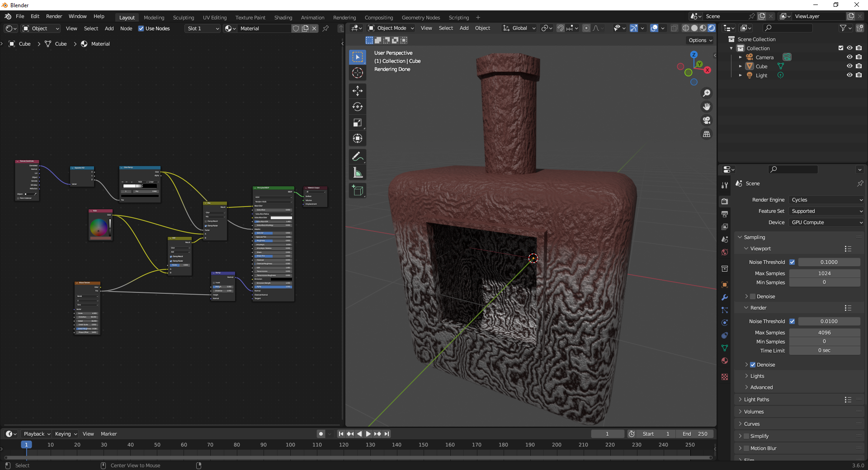Click the Add Cube tool
This screenshot has height=470, width=868.
coord(358,191)
